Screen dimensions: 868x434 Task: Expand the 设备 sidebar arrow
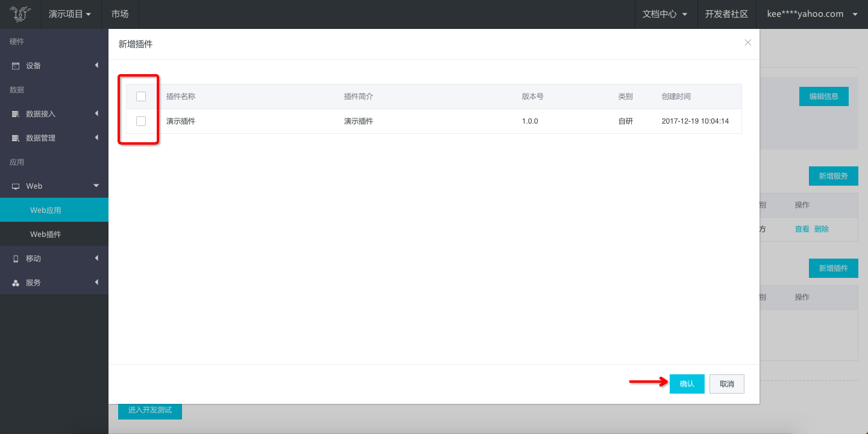pos(96,66)
